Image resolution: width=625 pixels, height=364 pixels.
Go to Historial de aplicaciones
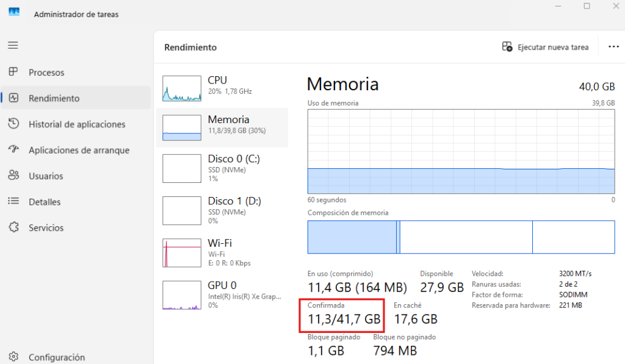click(x=13, y=124)
